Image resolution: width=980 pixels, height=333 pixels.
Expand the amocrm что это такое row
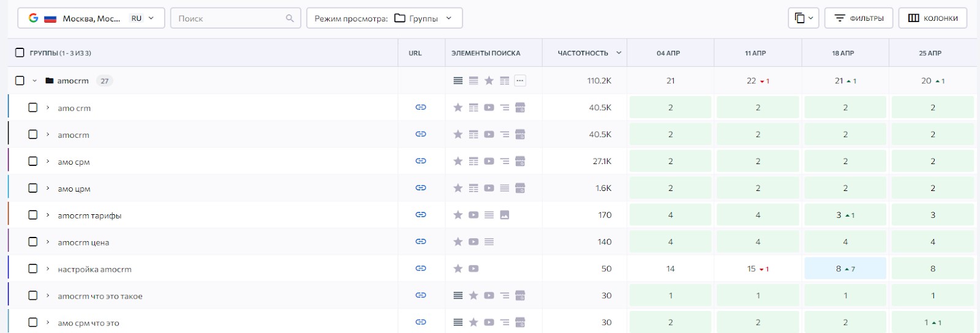48,295
